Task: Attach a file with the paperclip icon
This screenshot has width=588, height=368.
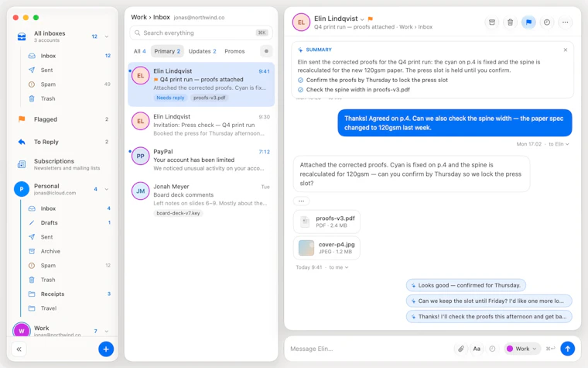Action: pyautogui.click(x=461, y=349)
